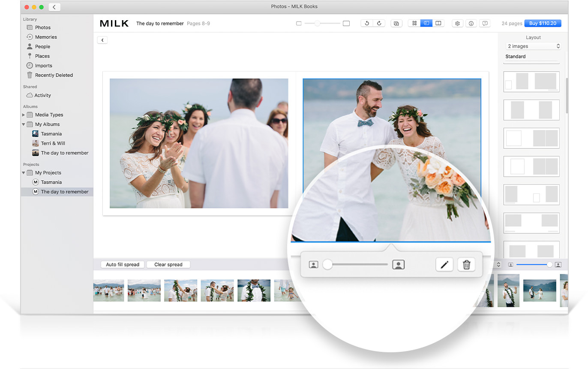Screen dimensions: 588x369
Task: Redo the last change
Action: [x=379, y=23]
